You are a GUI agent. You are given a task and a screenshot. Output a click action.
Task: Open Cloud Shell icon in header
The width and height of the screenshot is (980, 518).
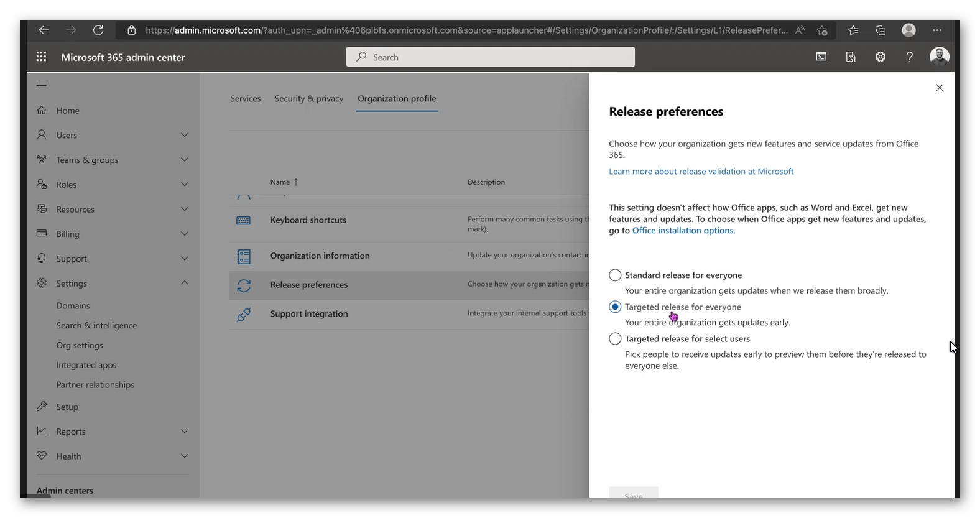(x=821, y=57)
